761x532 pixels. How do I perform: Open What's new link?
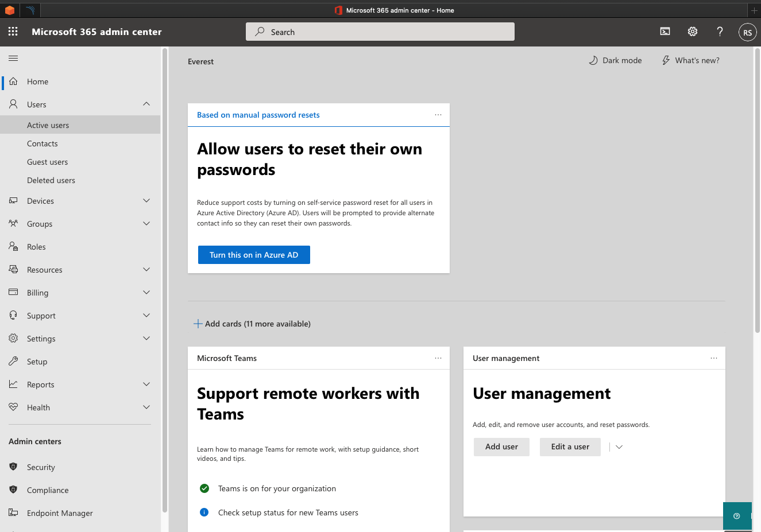point(690,60)
